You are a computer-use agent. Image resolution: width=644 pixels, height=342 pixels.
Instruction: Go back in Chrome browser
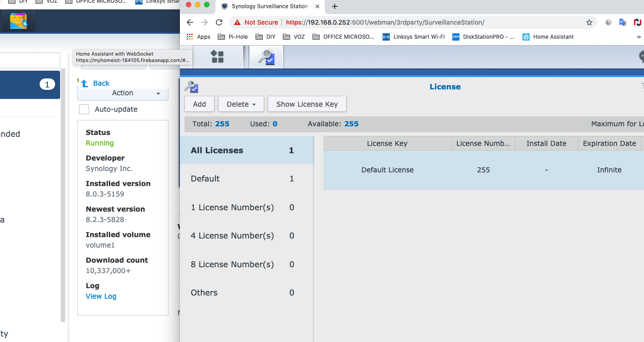click(x=190, y=22)
